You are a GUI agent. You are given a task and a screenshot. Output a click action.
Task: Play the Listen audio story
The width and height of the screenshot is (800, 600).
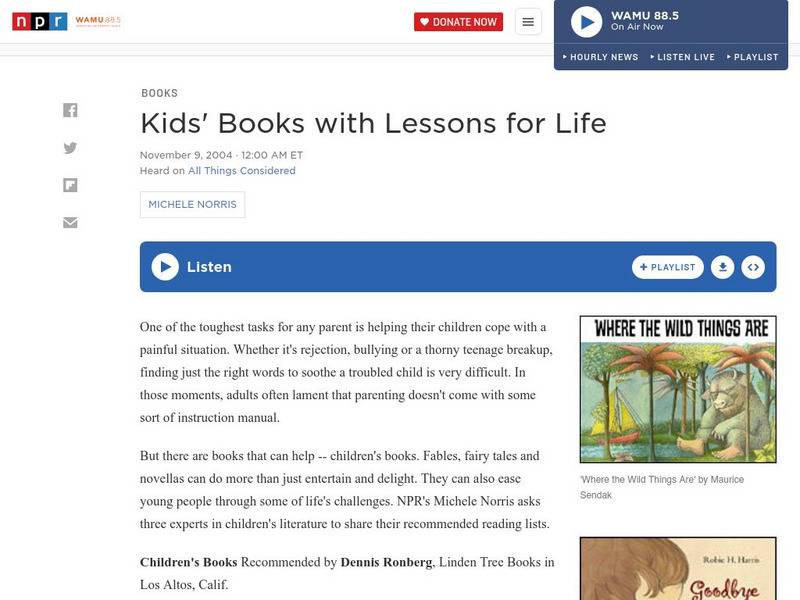point(165,267)
